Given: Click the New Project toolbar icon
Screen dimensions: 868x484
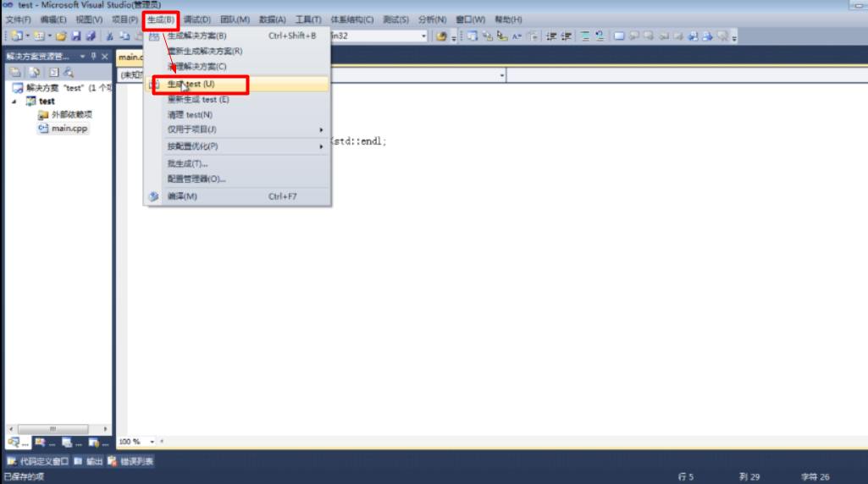Looking at the screenshot, I should click(17, 36).
